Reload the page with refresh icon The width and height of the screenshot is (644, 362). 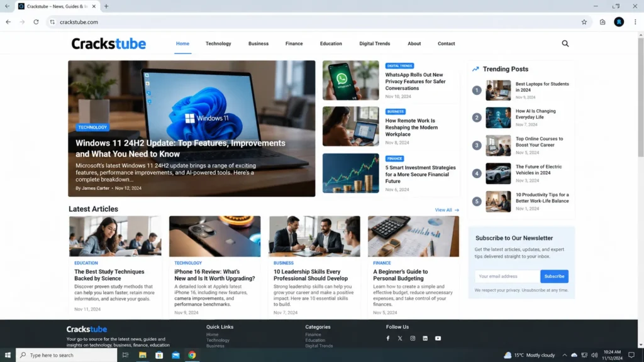[36, 22]
